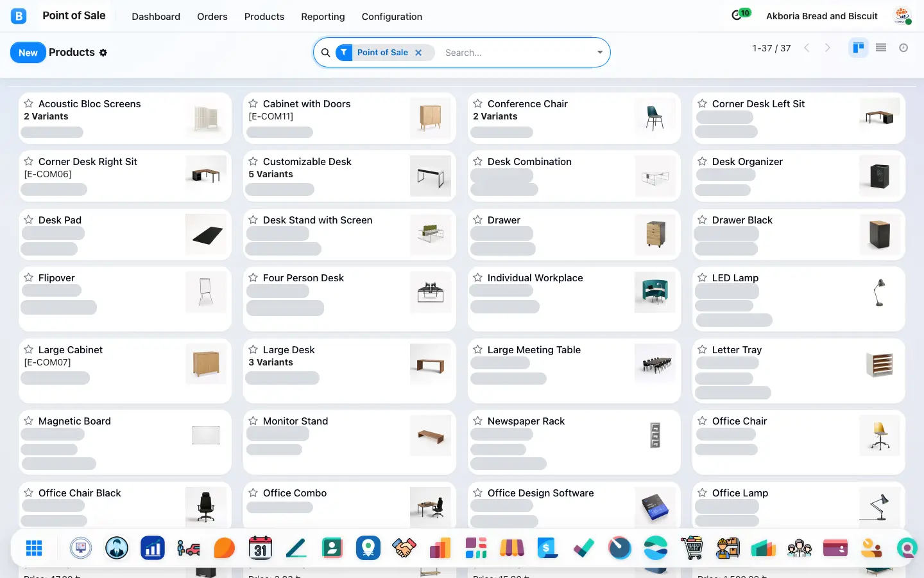The image size is (924, 578).
Task: Switch to activity view clock icon
Action: click(x=903, y=48)
